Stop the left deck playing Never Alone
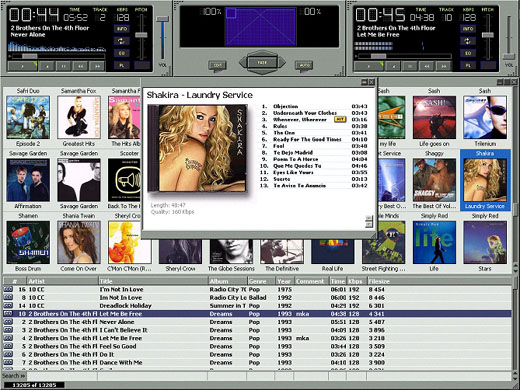 tap(47, 66)
